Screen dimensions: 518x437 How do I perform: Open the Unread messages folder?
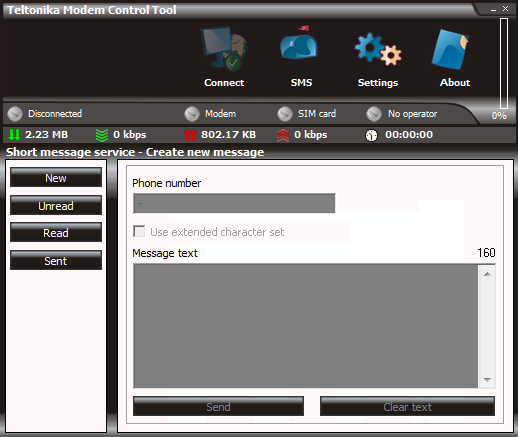[x=56, y=205]
